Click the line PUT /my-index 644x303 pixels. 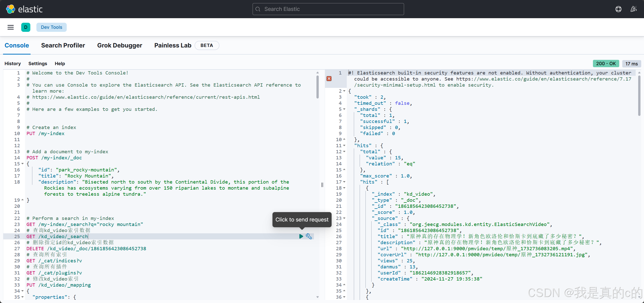pyautogui.click(x=45, y=134)
